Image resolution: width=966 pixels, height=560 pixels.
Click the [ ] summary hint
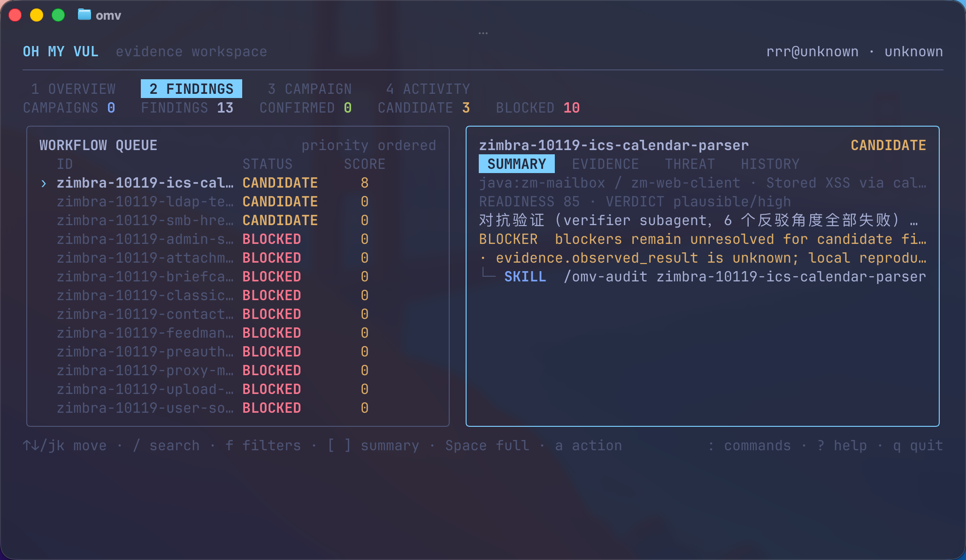pyautogui.click(x=373, y=446)
